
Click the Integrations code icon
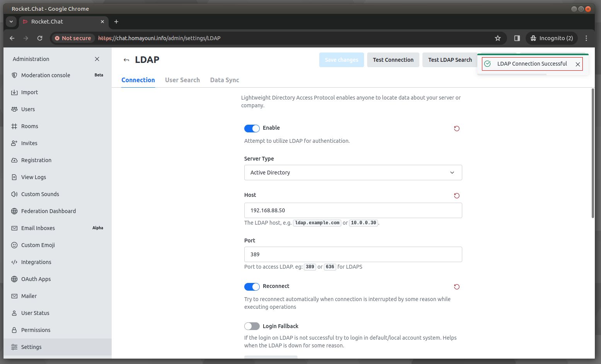[x=14, y=262]
